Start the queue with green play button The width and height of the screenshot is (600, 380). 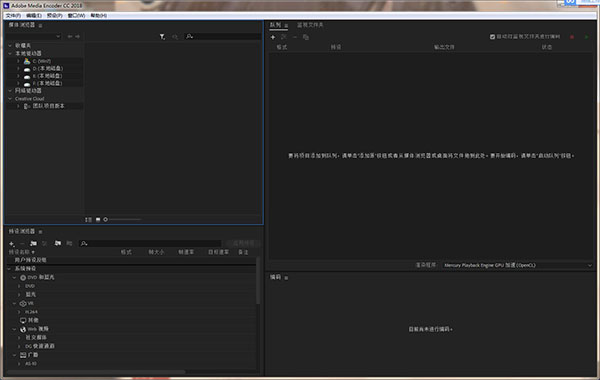(587, 37)
